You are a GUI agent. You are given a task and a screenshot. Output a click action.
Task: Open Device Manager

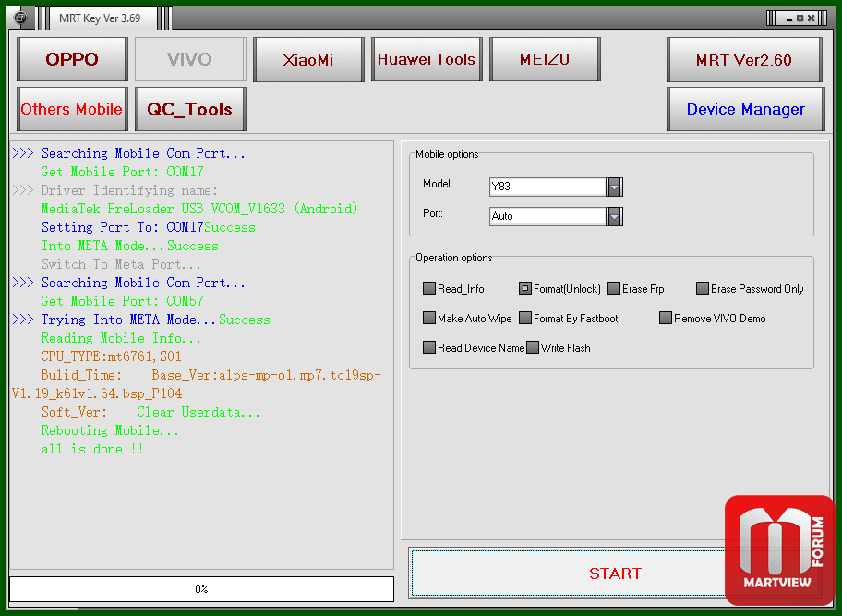tap(745, 109)
